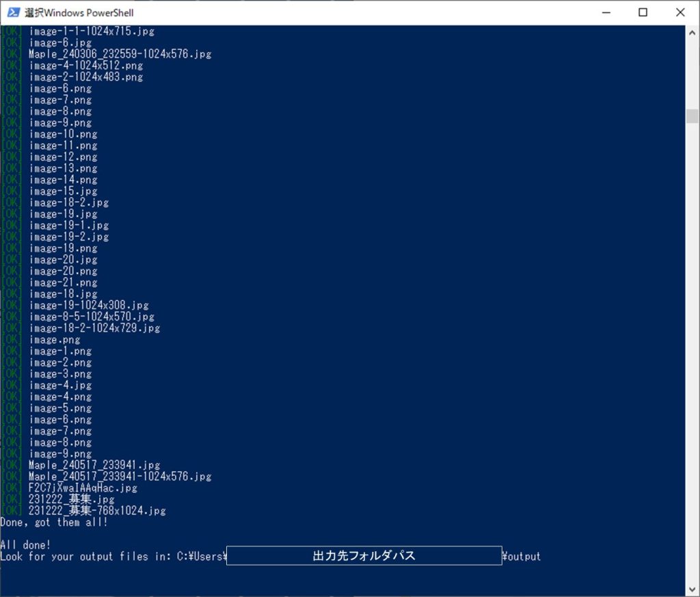Viewport: 700px width, 597px height.
Task: Click the 出力先フォルダパス label box
Action: (x=364, y=556)
